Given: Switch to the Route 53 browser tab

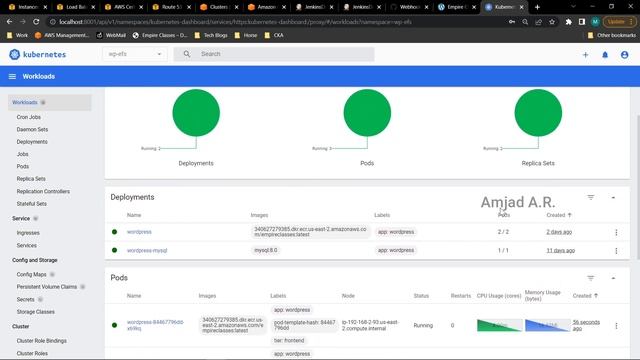Looking at the screenshot, I should [171, 7].
